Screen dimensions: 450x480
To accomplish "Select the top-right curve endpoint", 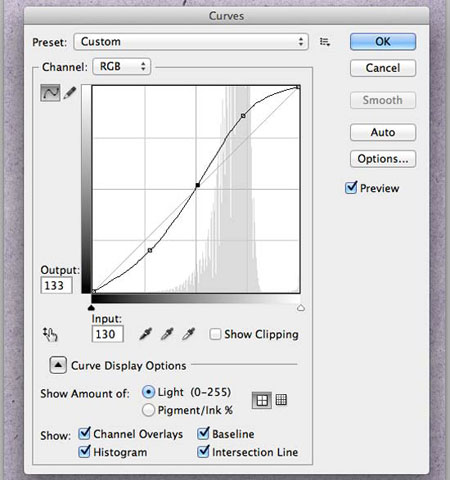I will [298, 87].
